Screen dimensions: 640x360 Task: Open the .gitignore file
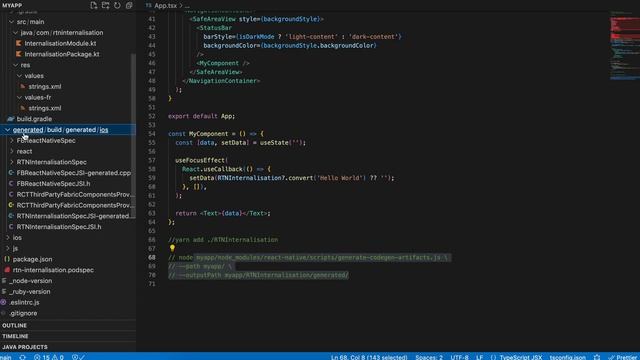pyautogui.click(x=23, y=313)
